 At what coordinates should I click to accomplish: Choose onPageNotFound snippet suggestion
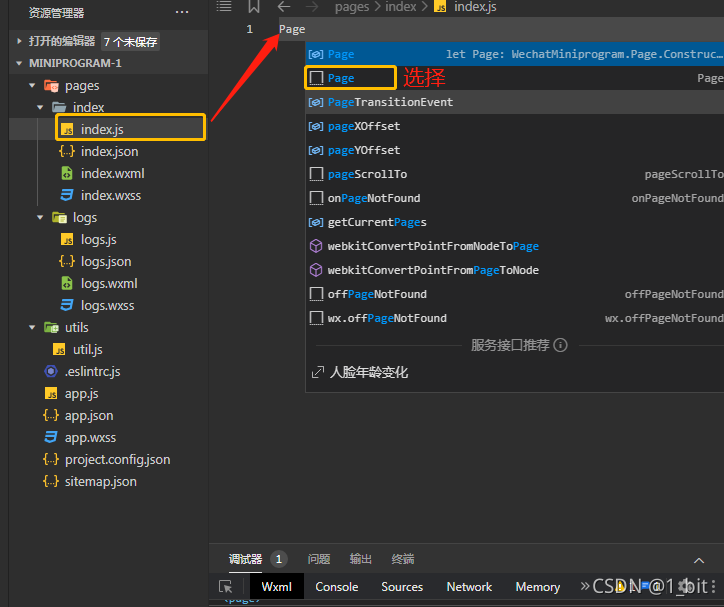pos(515,198)
